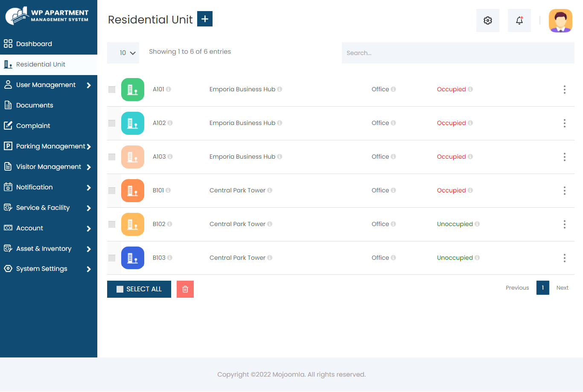Click the yellow building icon for B102

133,224
